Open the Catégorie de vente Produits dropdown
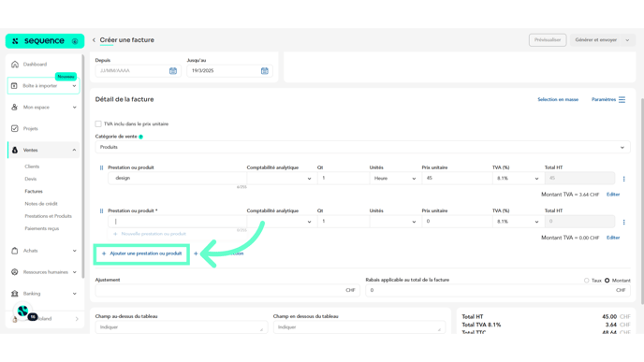Image resolution: width=644 pixels, height=362 pixels. click(362, 147)
